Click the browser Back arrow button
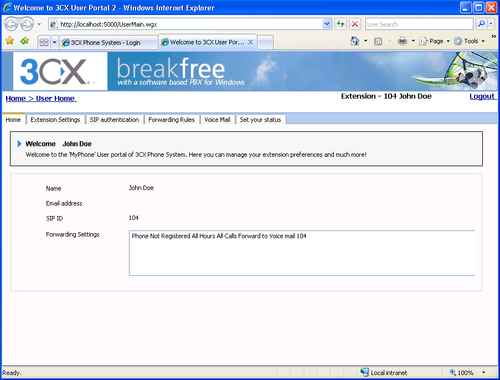The image size is (500, 380). pyautogui.click(x=11, y=24)
